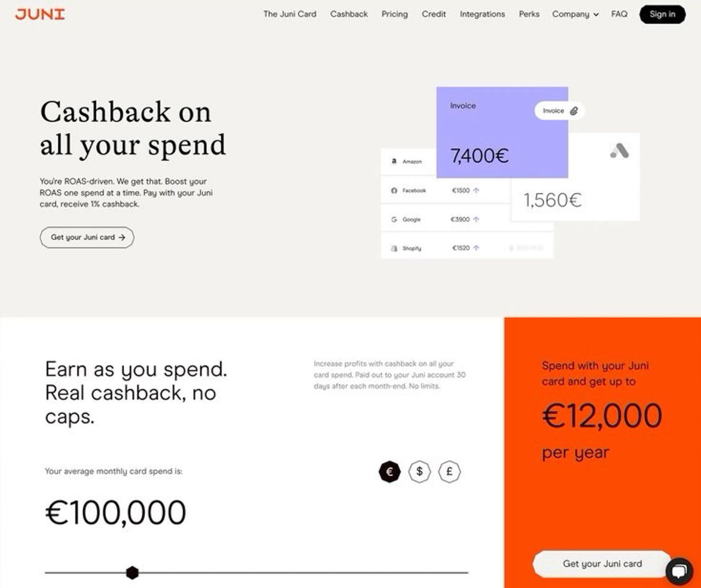Click the Shopify icon in spend list

point(394,248)
